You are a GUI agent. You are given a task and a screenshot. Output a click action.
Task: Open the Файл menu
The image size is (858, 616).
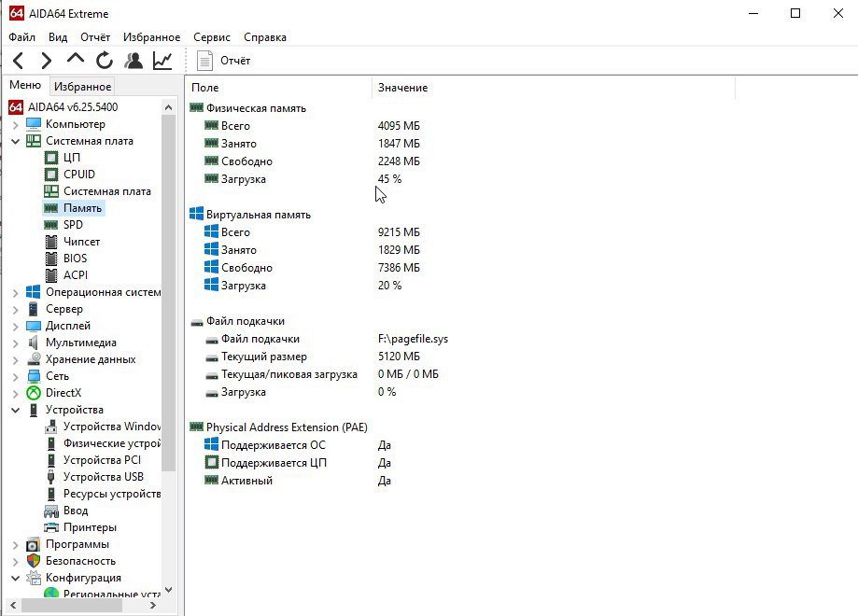(21, 37)
